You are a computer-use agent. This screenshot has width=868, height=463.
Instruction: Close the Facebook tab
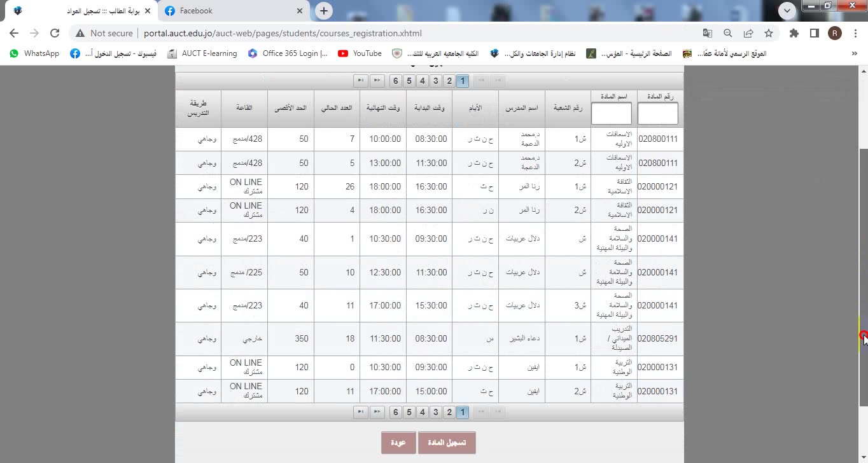coord(300,11)
